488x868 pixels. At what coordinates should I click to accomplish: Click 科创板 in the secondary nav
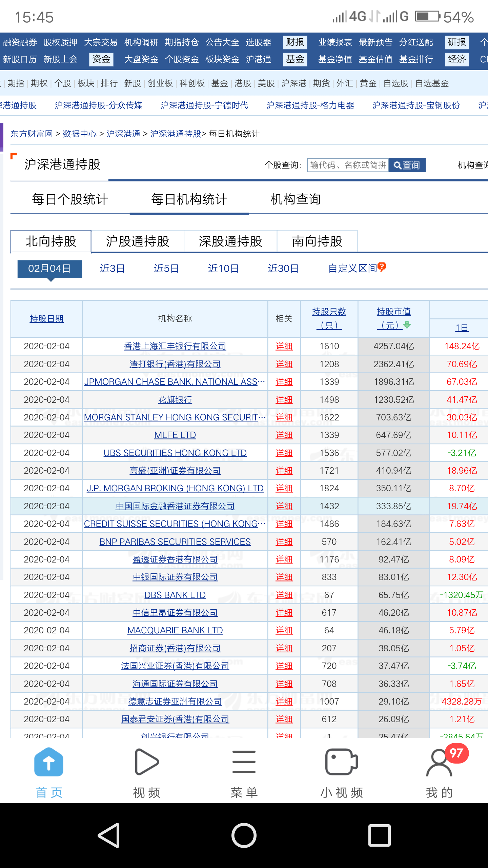pos(192,83)
